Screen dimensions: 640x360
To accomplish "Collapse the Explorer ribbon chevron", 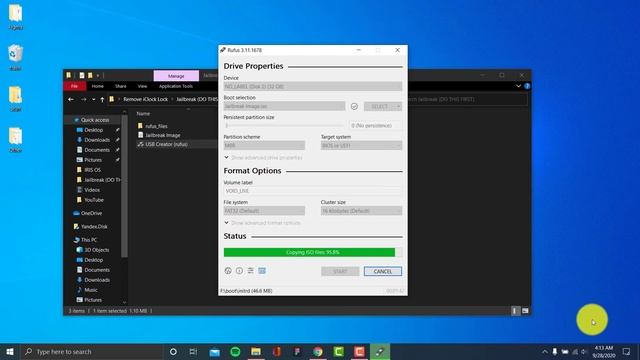I will tap(518, 86).
